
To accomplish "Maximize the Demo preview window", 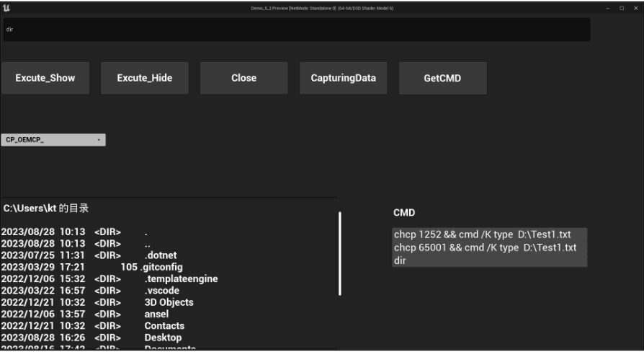I will [x=622, y=8].
